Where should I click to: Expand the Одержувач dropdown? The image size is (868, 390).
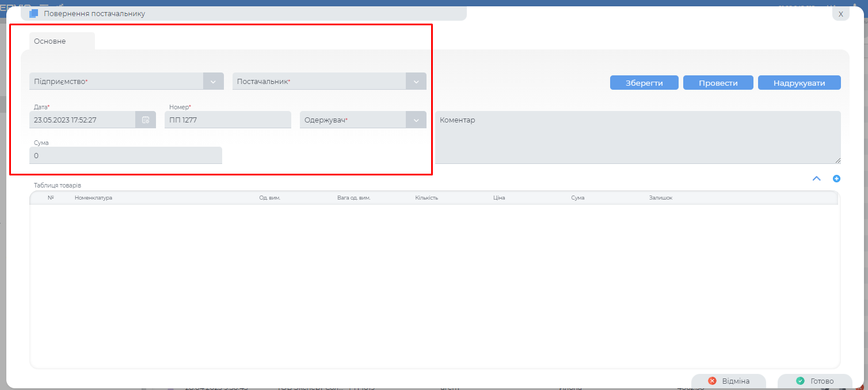416,120
